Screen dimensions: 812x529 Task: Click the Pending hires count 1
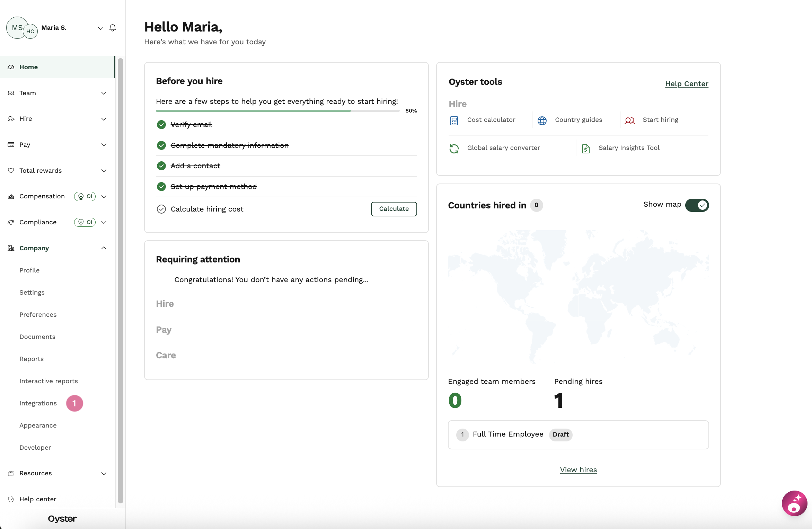point(558,401)
